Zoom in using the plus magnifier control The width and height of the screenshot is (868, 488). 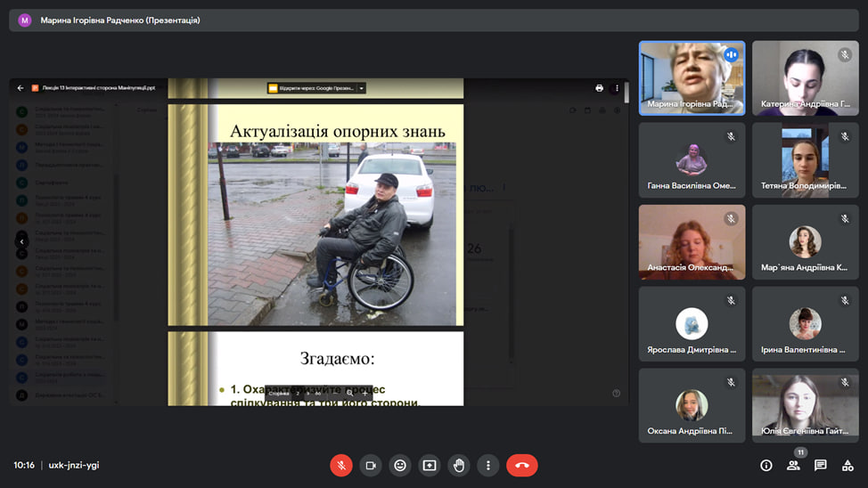(x=363, y=392)
